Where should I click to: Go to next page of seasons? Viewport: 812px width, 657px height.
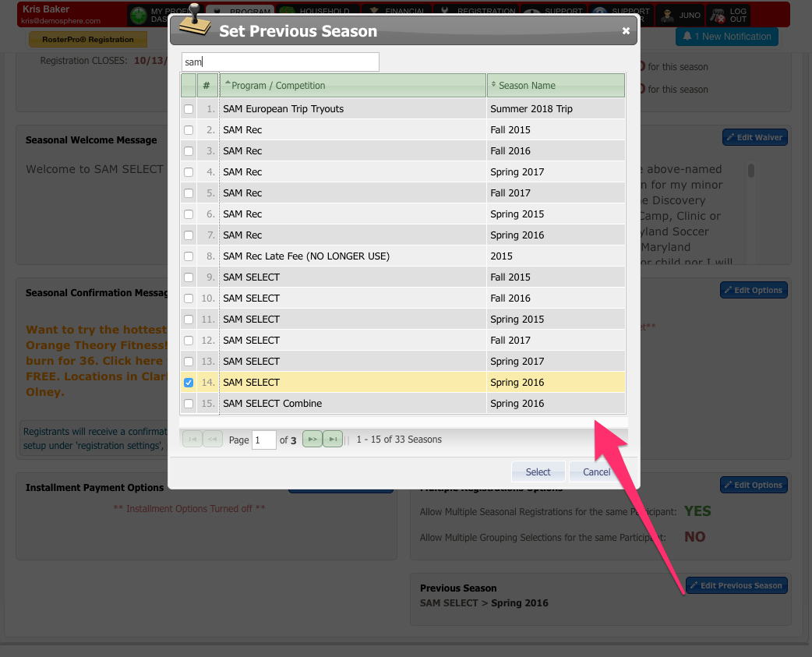pyautogui.click(x=312, y=439)
